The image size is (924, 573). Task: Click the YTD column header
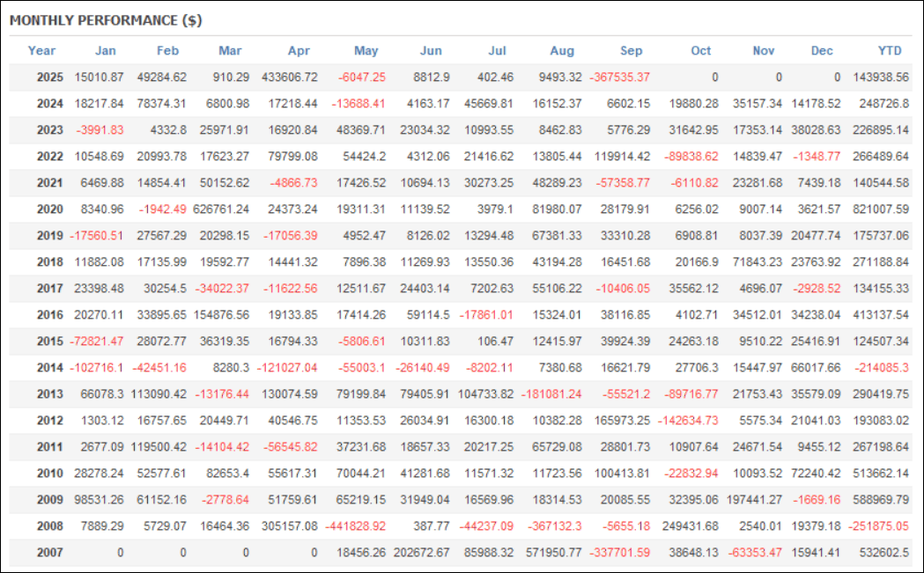[x=891, y=50]
